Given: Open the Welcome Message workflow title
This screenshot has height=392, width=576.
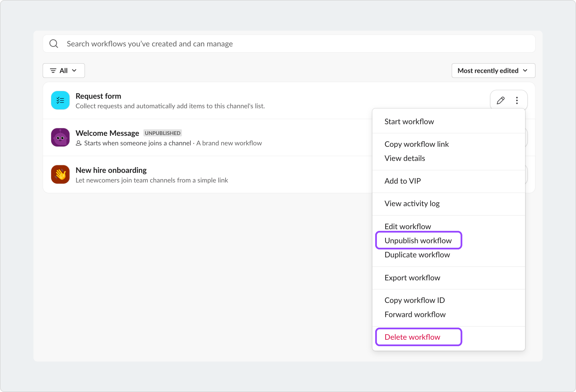Looking at the screenshot, I should tap(107, 133).
